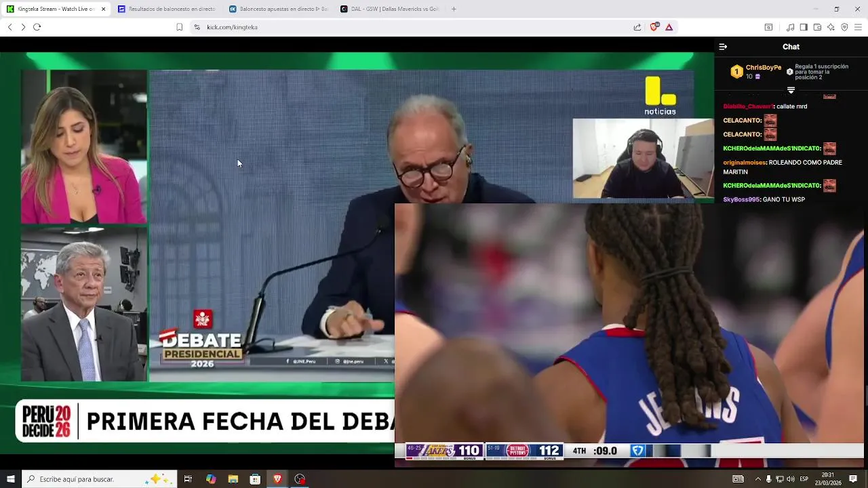This screenshot has width=868, height=488.
Task: Close the Kingteka Stream tab
Action: pyautogui.click(x=103, y=9)
